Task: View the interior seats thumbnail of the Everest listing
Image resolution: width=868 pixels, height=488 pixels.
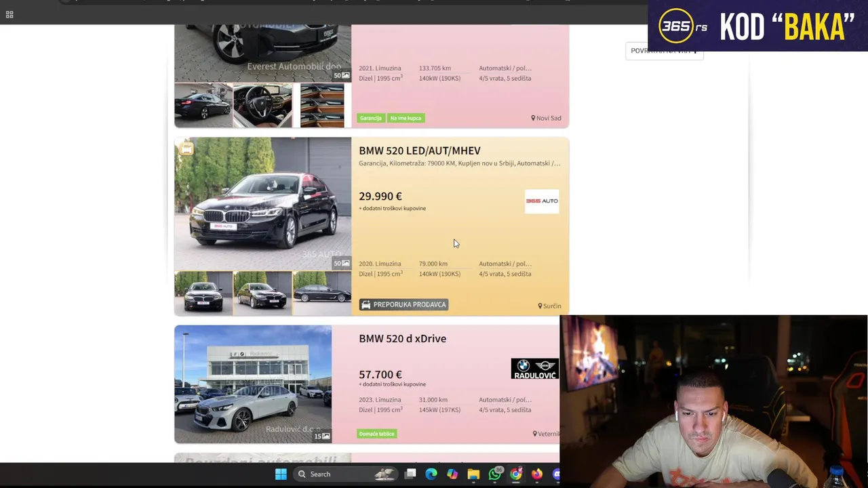Action: point(322,105)
